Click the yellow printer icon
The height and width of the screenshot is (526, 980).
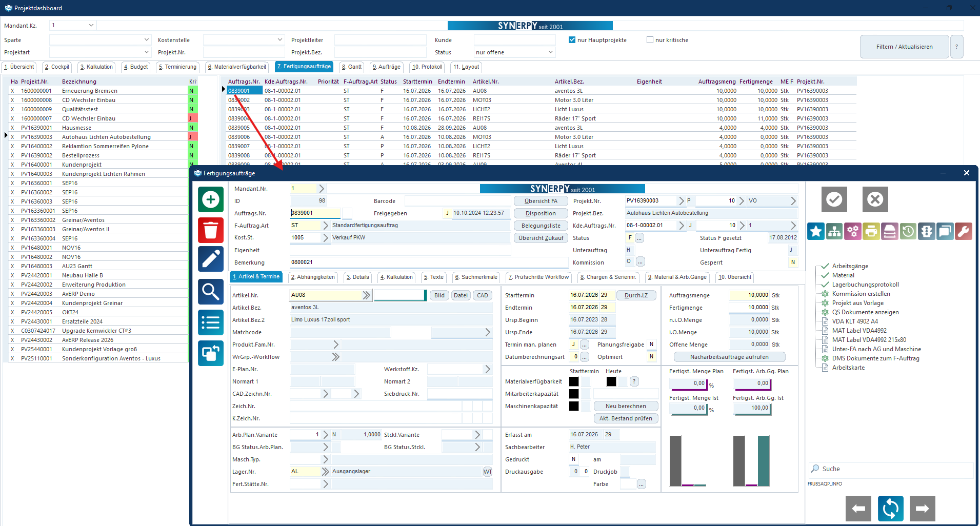point(871,232)
